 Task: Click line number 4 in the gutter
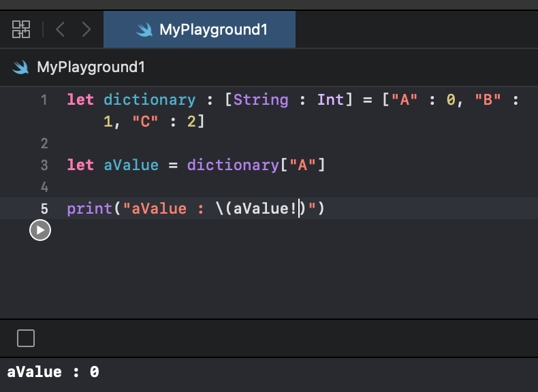(x=44, y=187)
